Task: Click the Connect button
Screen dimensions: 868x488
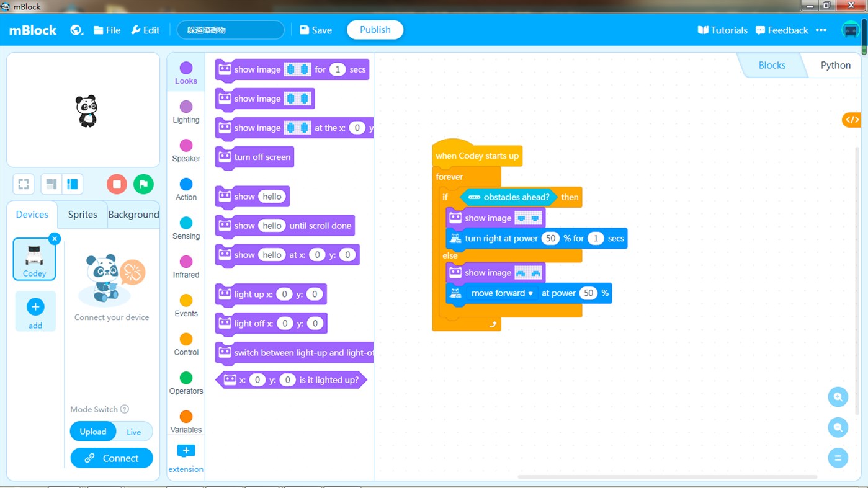Action: pyautogui.click(x=112, y=458)
